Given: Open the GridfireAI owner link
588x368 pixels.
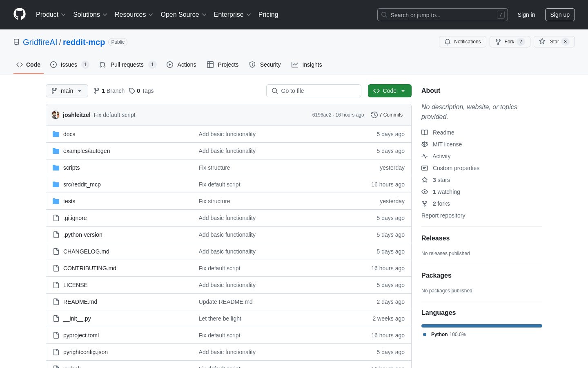Looking at the screenshot, I should [x=40, y=42].
